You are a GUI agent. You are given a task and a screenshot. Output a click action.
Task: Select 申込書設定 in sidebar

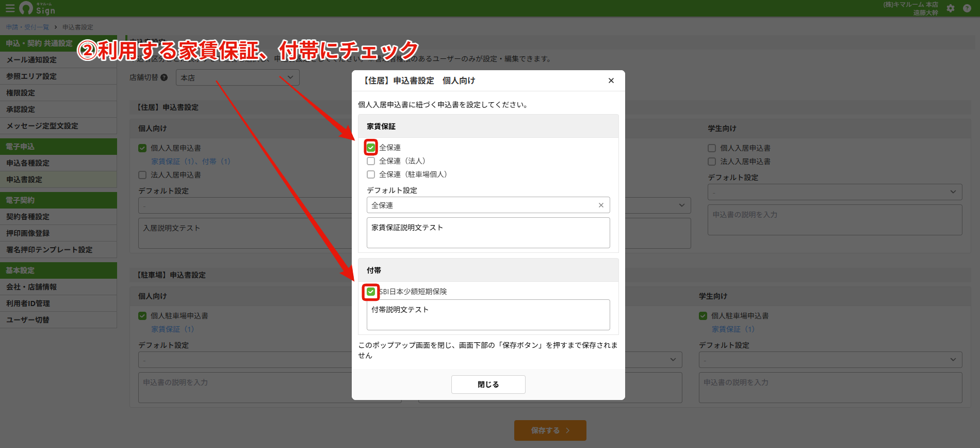[x=58, y=180]
